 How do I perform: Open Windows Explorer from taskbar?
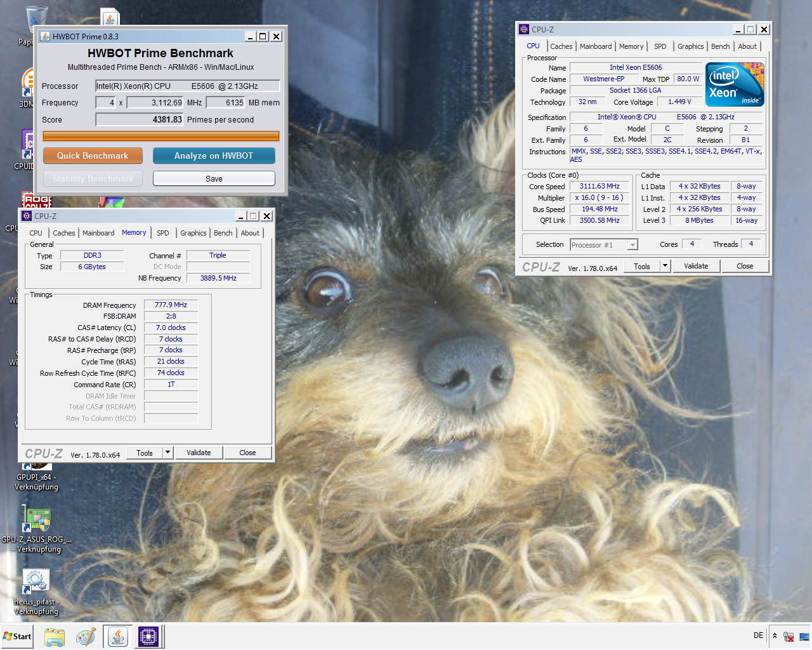point(55,637)
